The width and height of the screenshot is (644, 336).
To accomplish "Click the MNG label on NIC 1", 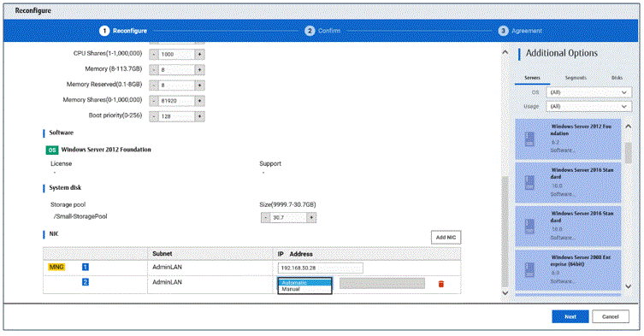I will click(56, 267).
